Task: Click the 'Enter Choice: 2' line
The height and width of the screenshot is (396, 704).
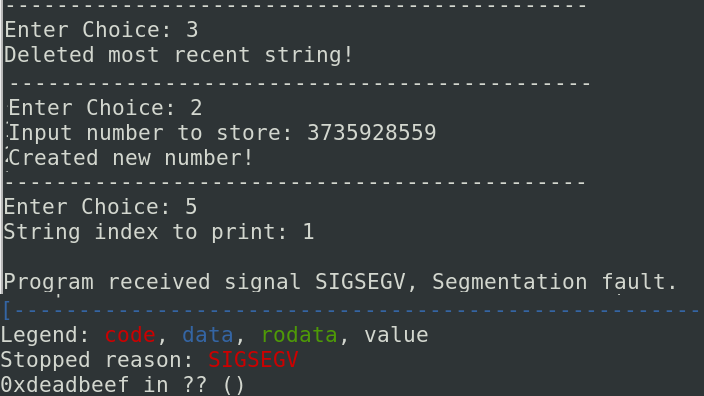Action: (x=106, y=108)
